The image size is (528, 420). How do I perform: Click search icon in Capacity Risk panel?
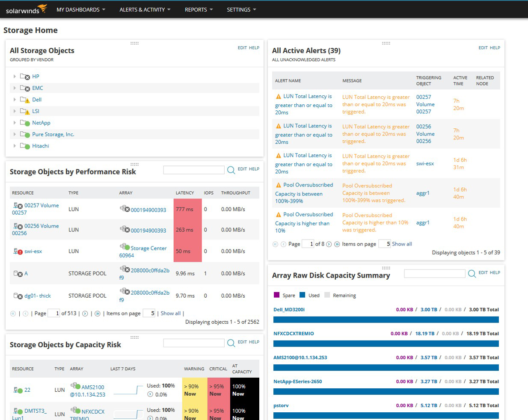pos(231,343)
